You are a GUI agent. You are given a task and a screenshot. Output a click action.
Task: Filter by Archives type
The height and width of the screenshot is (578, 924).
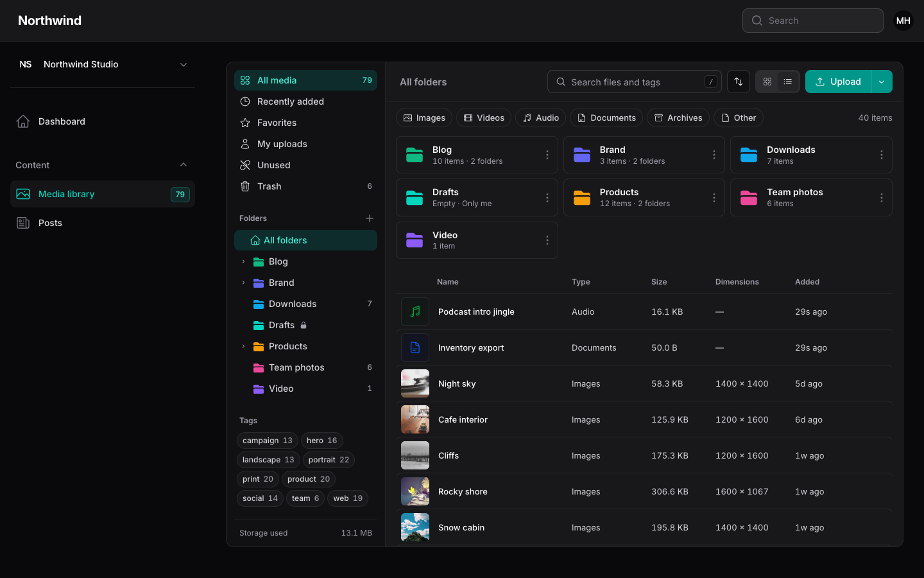pyautogui.click(x=678, y=118)
